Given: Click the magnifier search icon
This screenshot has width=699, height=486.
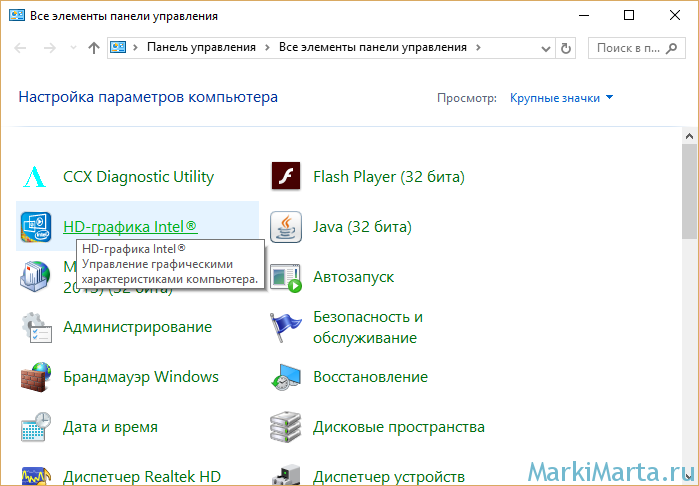Looking at the screenshot, I should 671,48.
